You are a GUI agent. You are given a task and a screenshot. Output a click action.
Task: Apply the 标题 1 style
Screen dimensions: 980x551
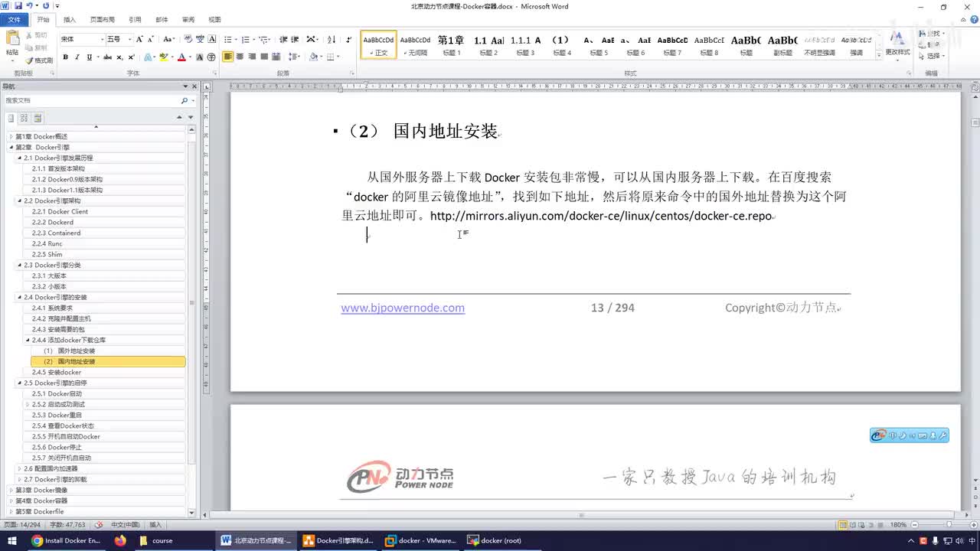(451, 45)
